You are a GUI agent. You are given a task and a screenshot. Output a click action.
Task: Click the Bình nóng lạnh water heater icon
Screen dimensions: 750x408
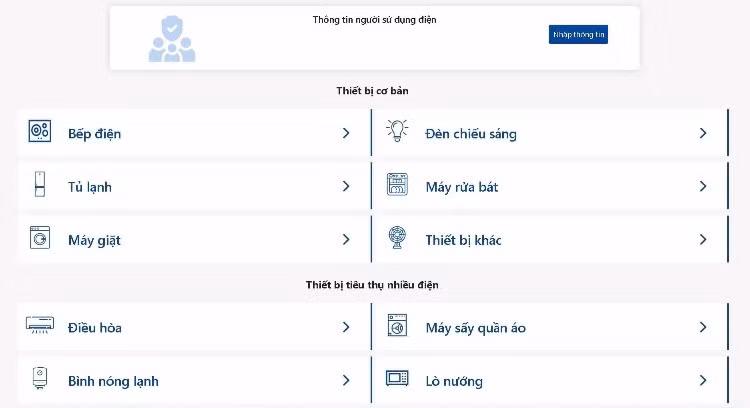coord(40,378)
